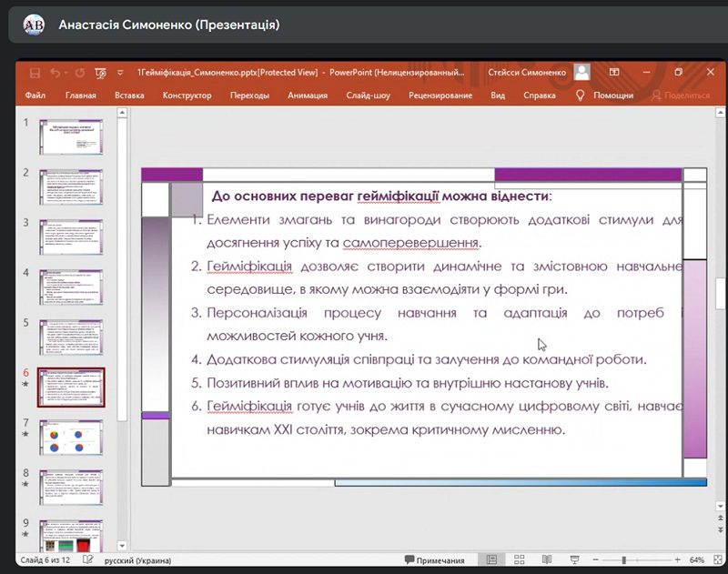Click thumbnail pane scroll up arrow
The width and height of the screenshot is (728, 574).
click(122, 112)
